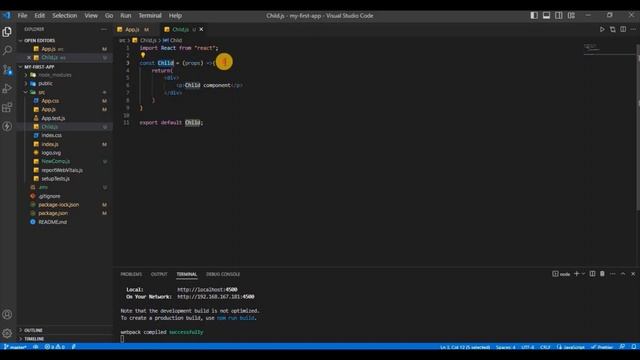The height and width of the screenshot is (360, 640).
Task: Open the Extensions view
Action: point(7,107)
